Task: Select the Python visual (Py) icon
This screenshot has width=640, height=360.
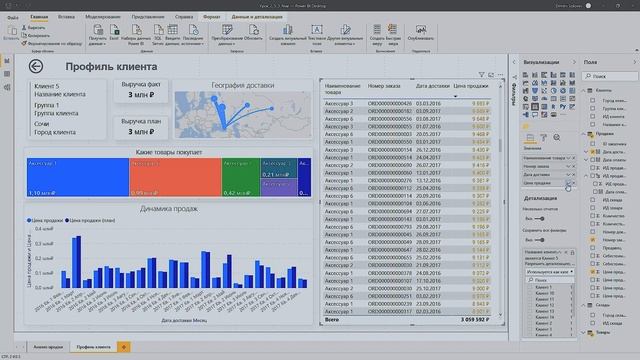Action: [x=563, y=107]
